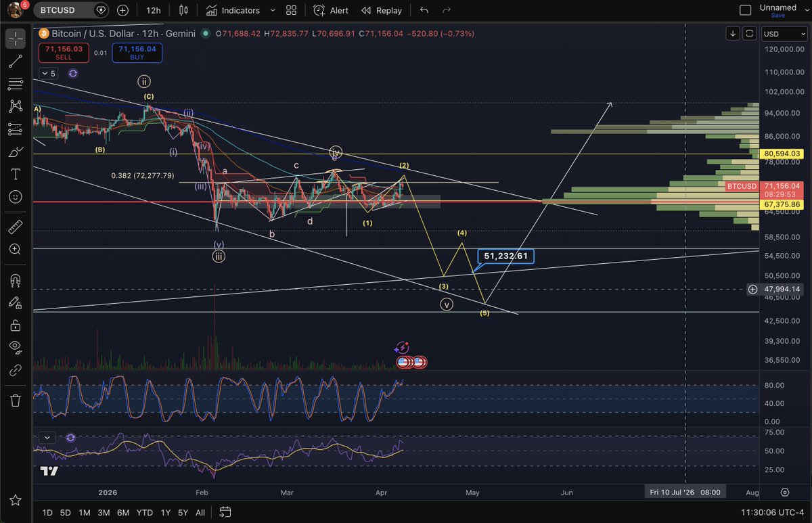The image size is (812, 523).
Task: Select the XABCD pattern tool
Action: tap(16, 106)
